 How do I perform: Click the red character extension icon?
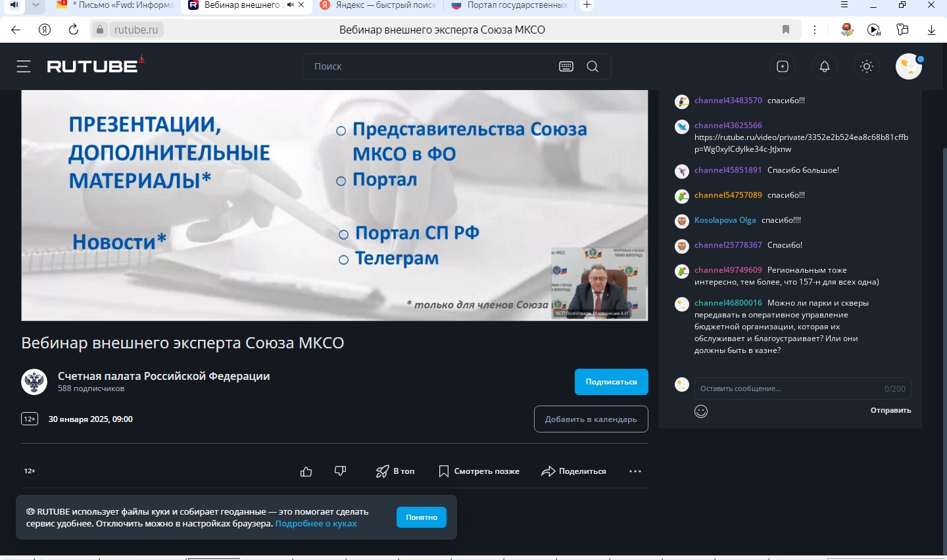click(847, 30)
